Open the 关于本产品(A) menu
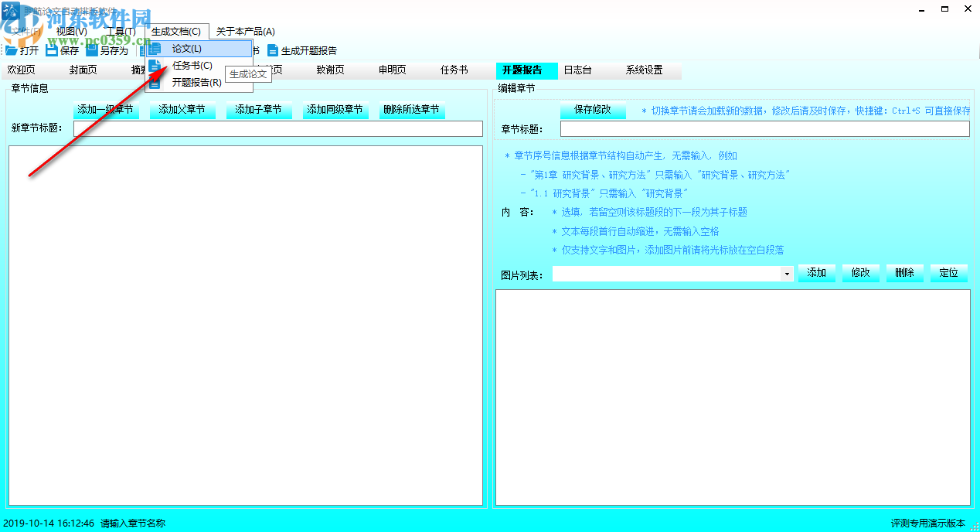The height and width of the screenshot is (532, 980). pyautogui.click(x=245, y=32)
